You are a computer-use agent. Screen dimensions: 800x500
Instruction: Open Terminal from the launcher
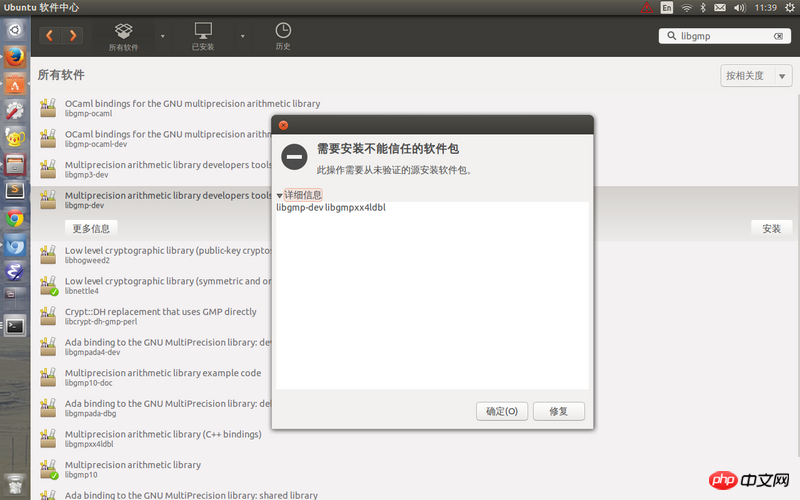coord(15,326)
